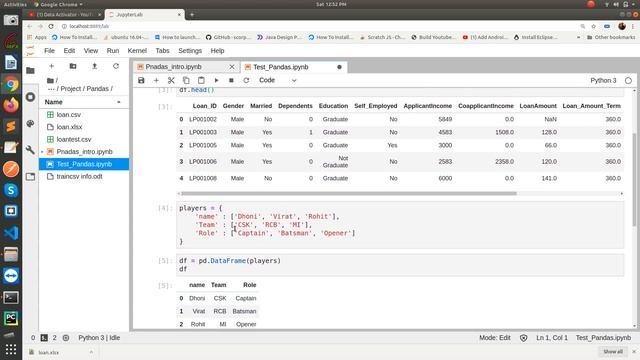Open the cell type Code dropdown
The height and width of the screenshot is (360, 640).
coord(278,80)
